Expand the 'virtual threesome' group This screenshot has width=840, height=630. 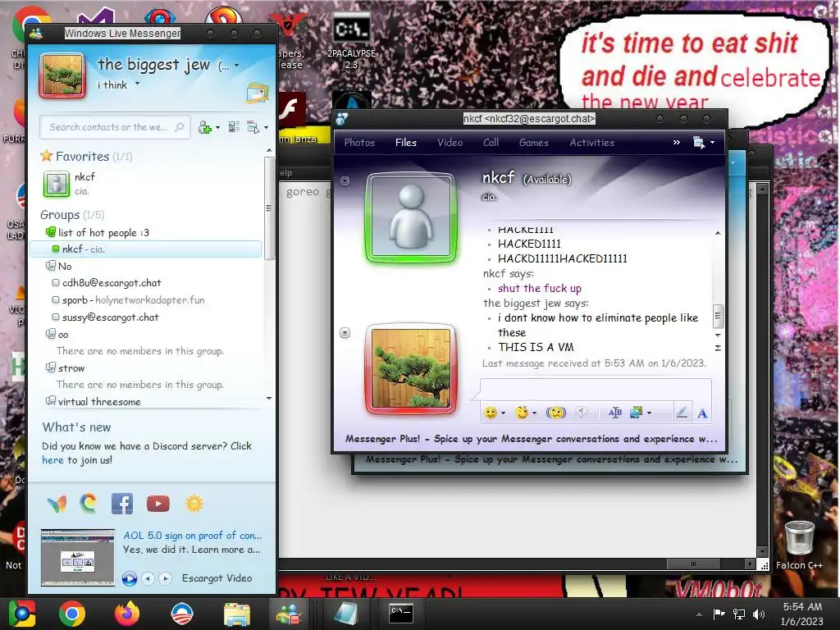click(51, 400)
